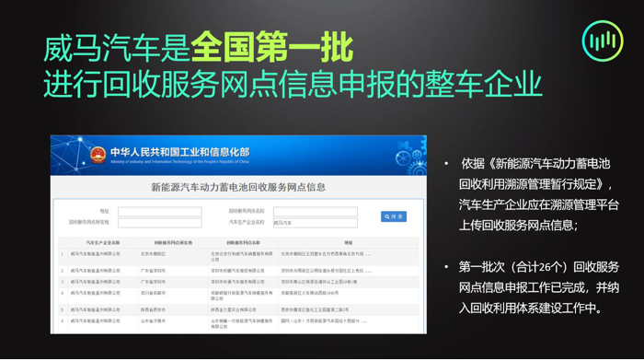Viewport: 644px width, 361px height.
Task: Select the table row for 山东省济南市
Action: (x=238, y=323)
